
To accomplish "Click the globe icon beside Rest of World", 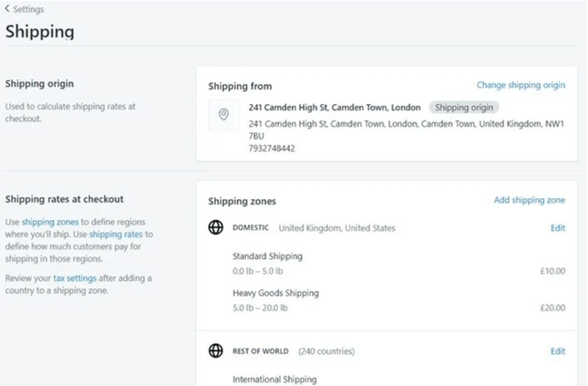I will (216, 350).
